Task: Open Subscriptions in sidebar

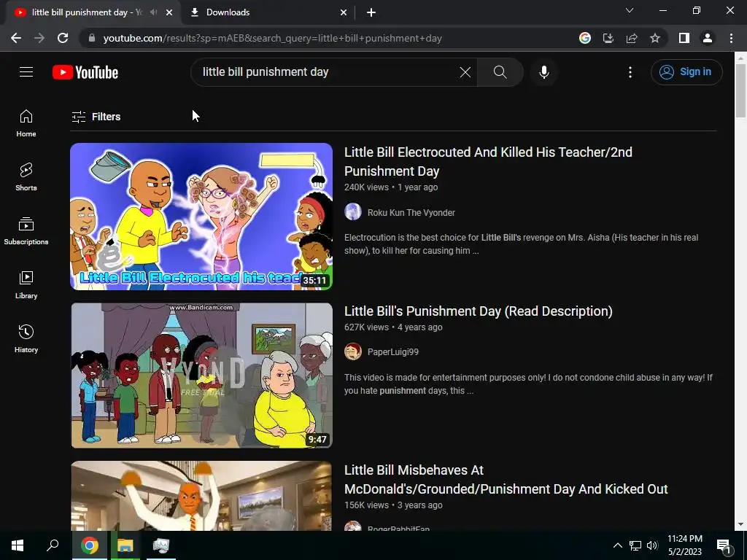Action: click(26, 231)
